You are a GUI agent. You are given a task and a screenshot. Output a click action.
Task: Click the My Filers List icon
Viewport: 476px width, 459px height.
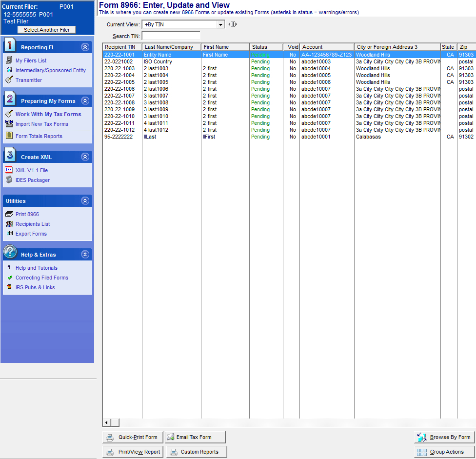click(x=9, y=60)
